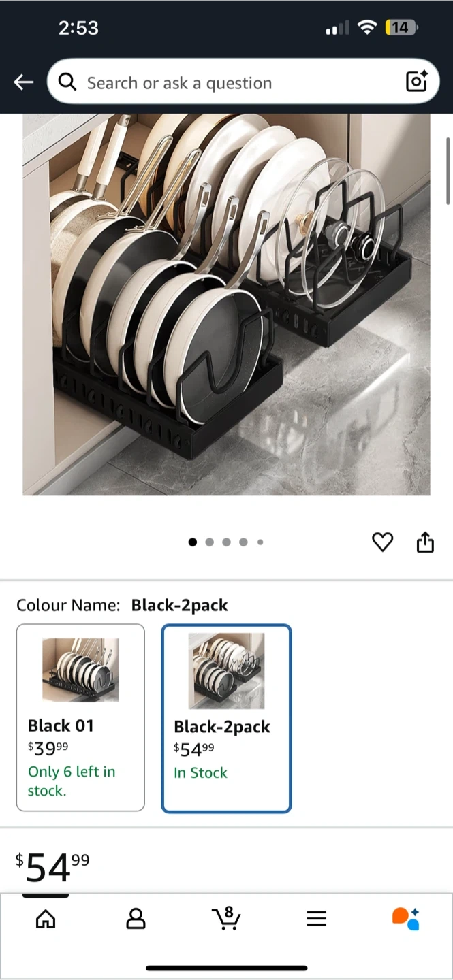This screenshot has width=453, height=980.
Task: Open main pan organizer product image
Action: click(226, 304)
